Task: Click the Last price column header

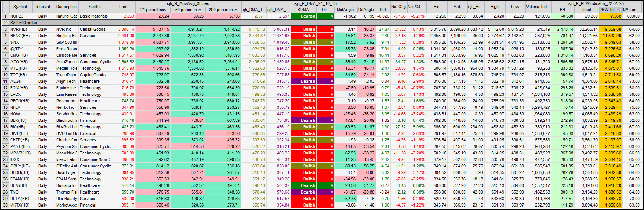Action: [124, 7]
